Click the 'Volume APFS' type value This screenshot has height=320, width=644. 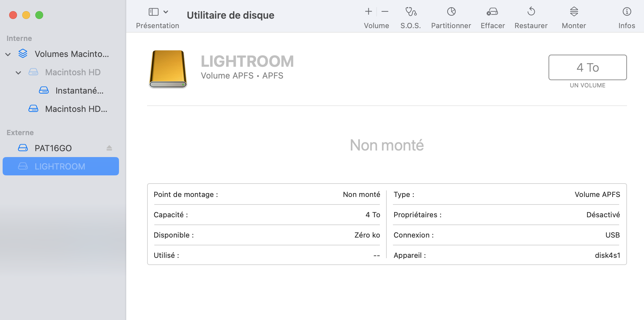(597, 194)
